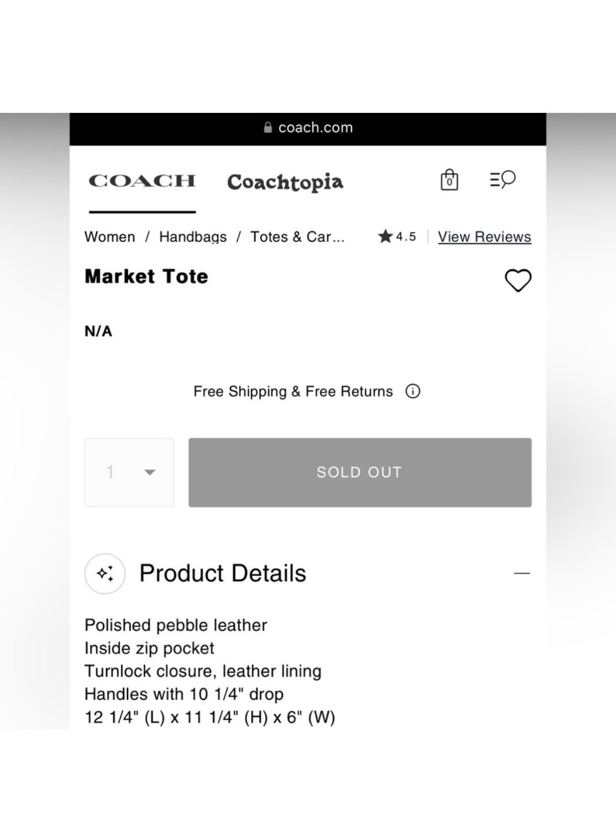Go to Totes & Car... breadcrumb
616x840 pixels.
[x=297, y=237]
